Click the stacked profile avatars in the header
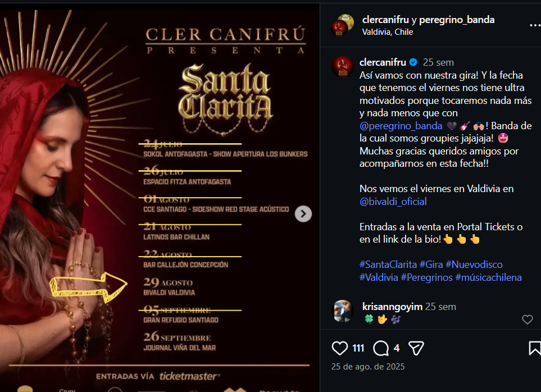 coord(342,25)
